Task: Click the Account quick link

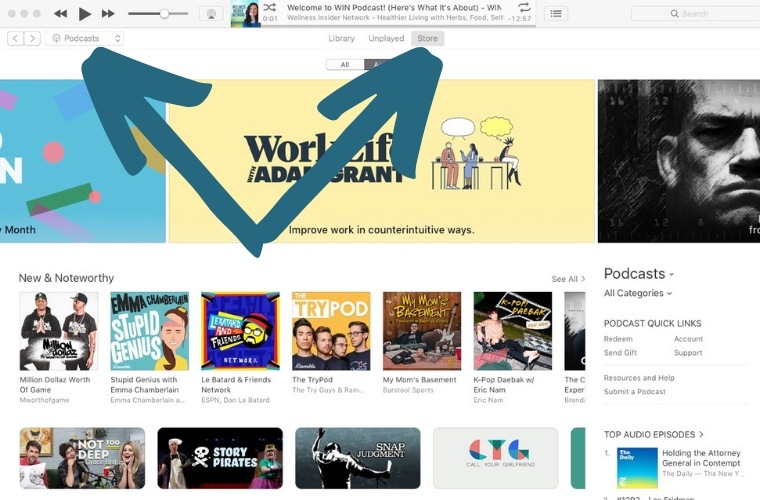Action: (x=688, y=339)
